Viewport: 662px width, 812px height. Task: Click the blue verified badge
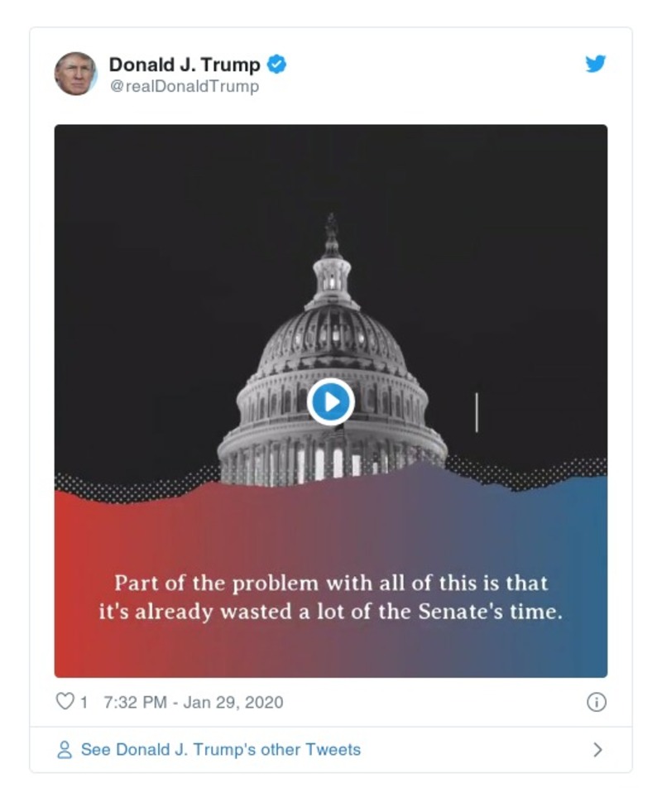(x=276, y=62)
